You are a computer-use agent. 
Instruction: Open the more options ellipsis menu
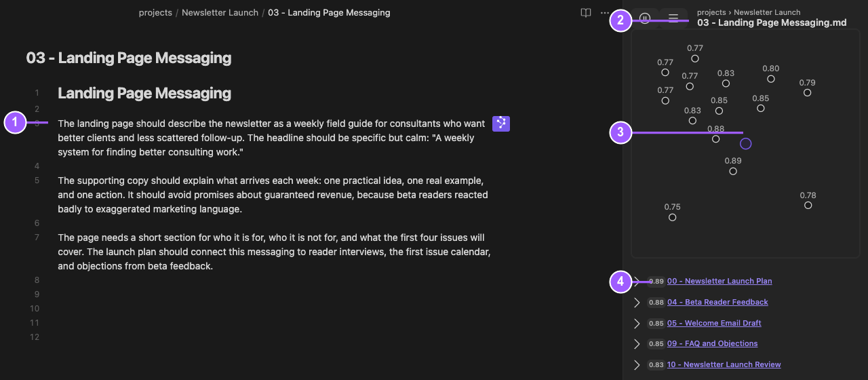pos(605,13)
